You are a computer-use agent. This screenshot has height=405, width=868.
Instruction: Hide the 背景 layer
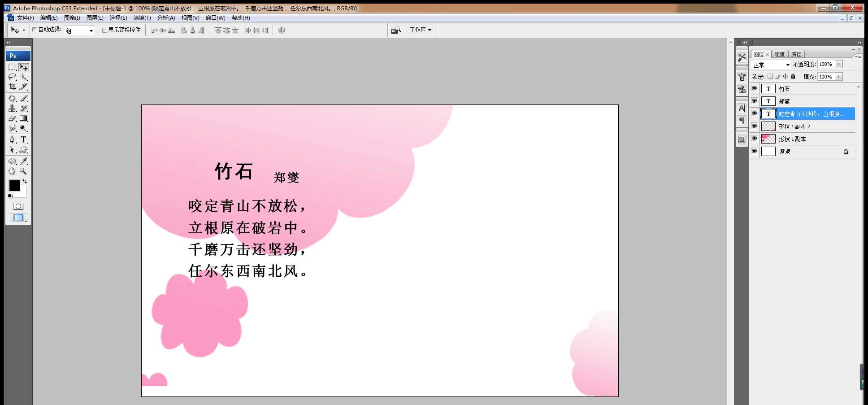pyautogui.click(x=755, y=151)
